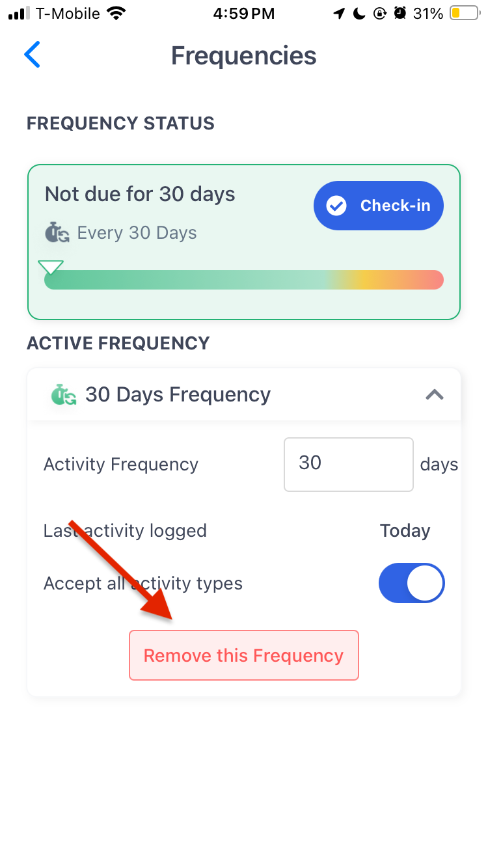Tap the Wi-Fi icon in the status bar
The width and height of the screenshot is (488, 868).
[x=117, y=13]
